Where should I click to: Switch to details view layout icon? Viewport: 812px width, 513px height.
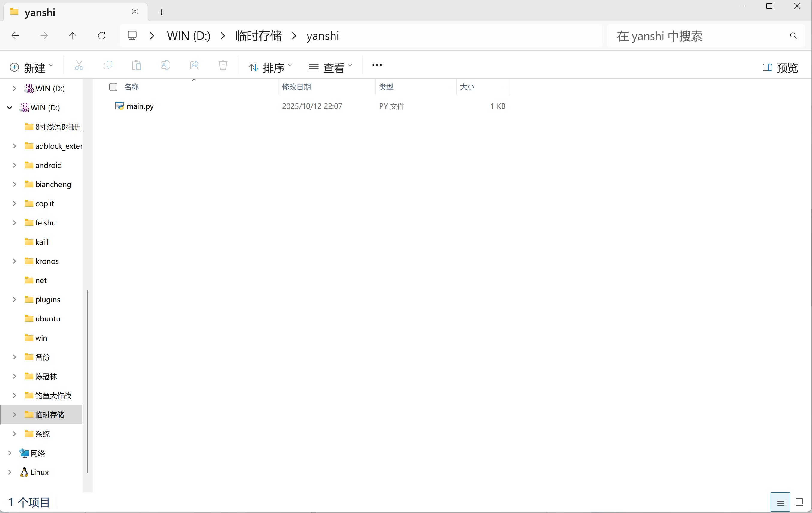tap(780, 502)
